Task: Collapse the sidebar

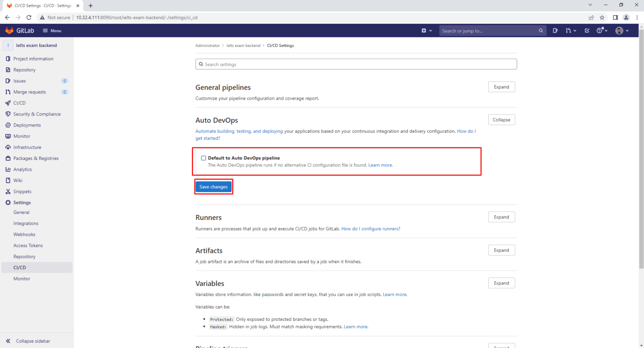Action: pos(29,341)
